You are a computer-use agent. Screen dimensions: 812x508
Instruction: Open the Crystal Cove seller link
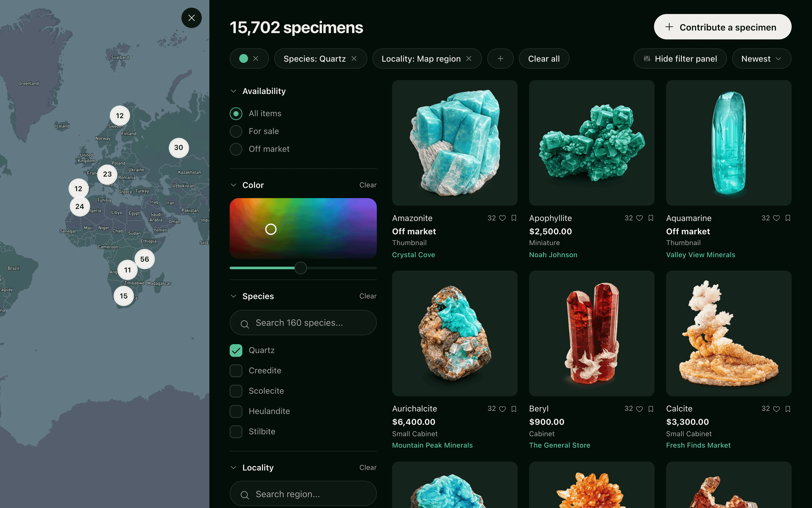click(413, 255)
